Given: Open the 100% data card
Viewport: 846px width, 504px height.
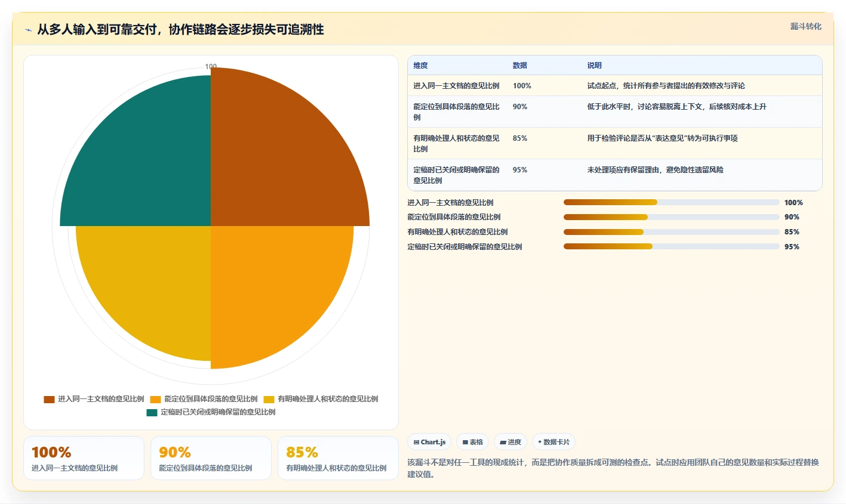Looking at the screenshot, I should [x=84, y=458].
